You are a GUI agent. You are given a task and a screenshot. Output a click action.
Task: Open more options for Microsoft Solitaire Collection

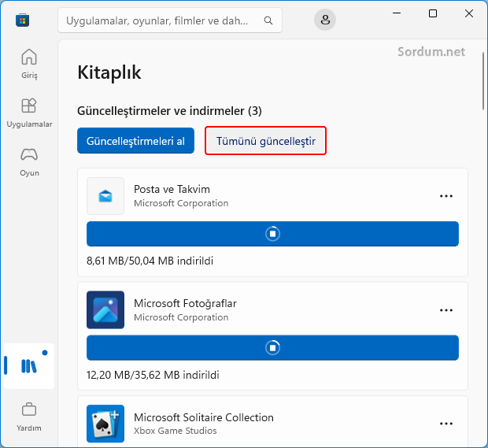coord(446,424)
